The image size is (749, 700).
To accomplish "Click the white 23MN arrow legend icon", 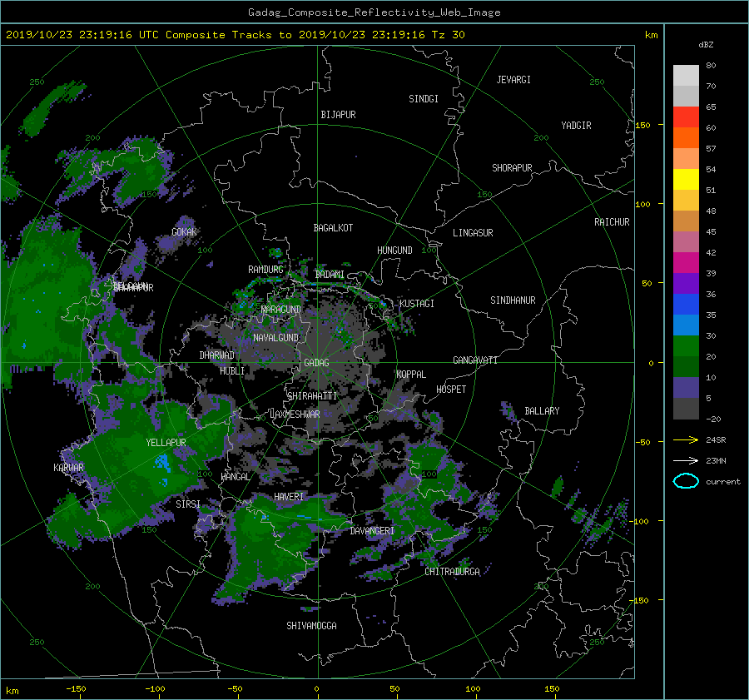I will point(686,460).
